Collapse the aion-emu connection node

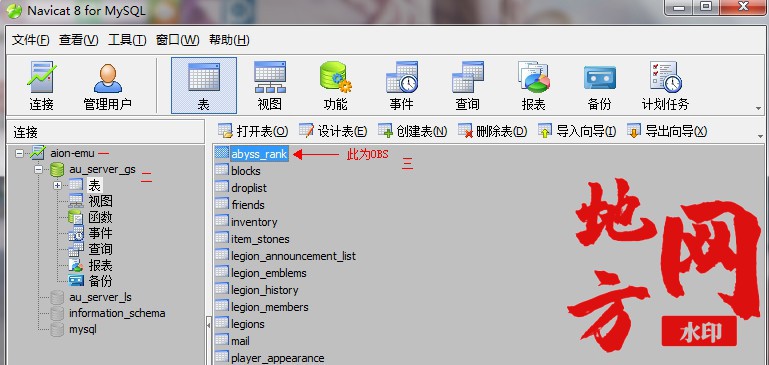coord(19,154)
